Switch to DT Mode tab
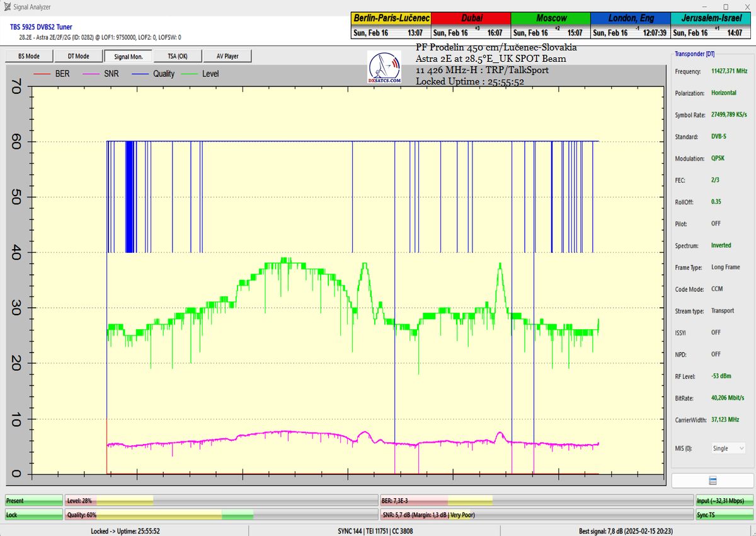Image resolution: width=756 pixels, height=536 pixels. pos(78,56)
